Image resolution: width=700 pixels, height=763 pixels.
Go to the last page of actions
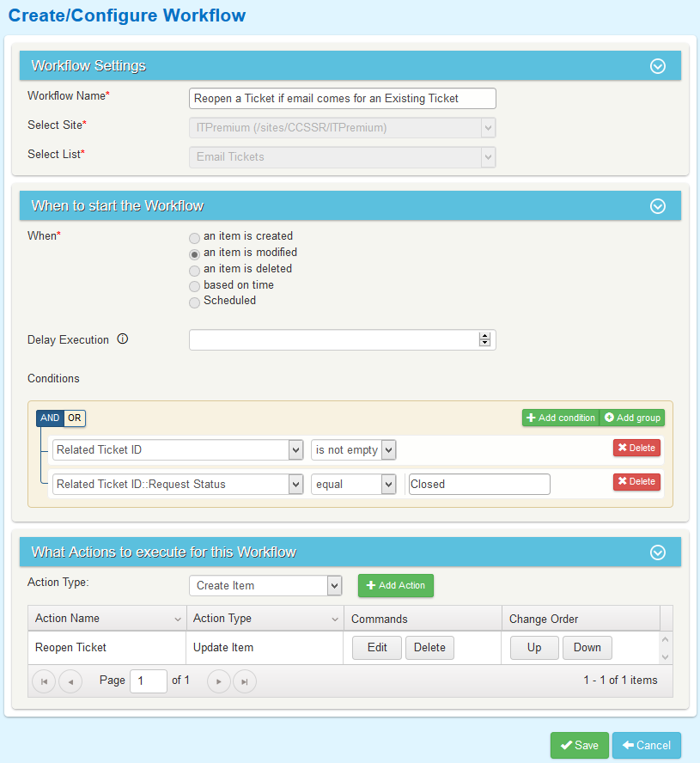(x=245, y=681)
